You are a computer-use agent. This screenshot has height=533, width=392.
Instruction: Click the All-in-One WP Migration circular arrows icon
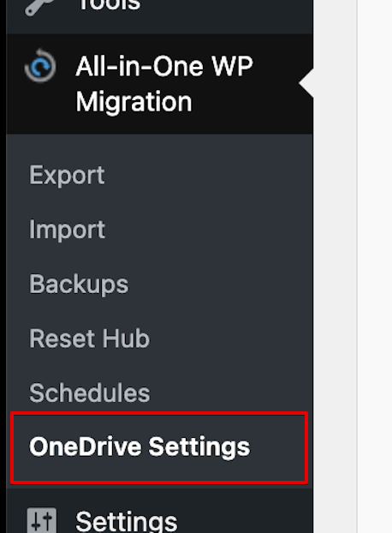40,66
